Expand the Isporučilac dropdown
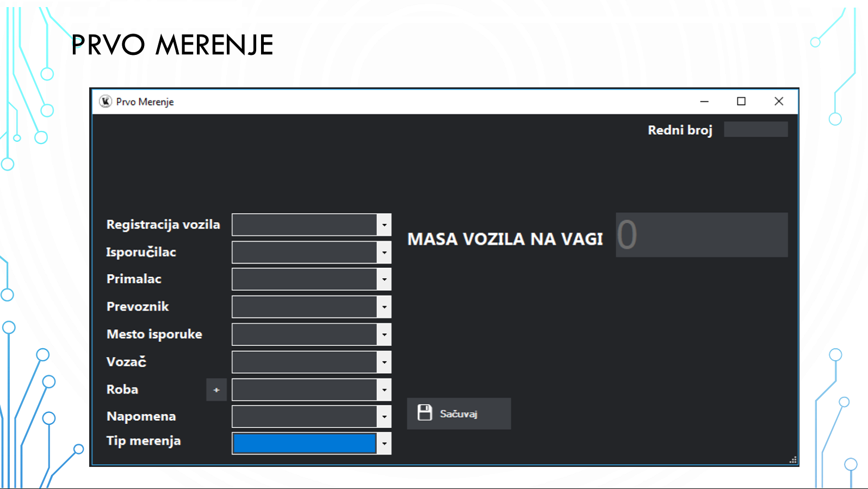Image resolution: width=868 pixels, height=489 pixels. tap(384, 253)
